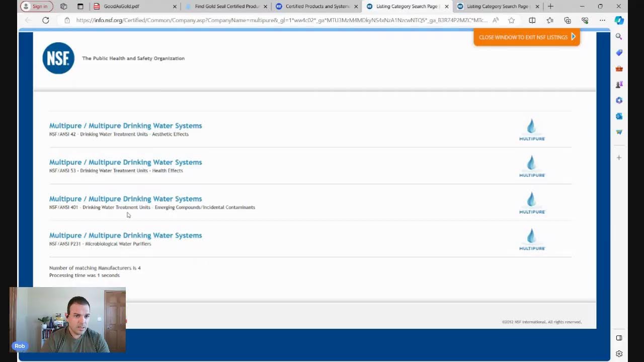Open sidebar Microsoft 365 icon
The image size is (644, 362).
(619, 100)
